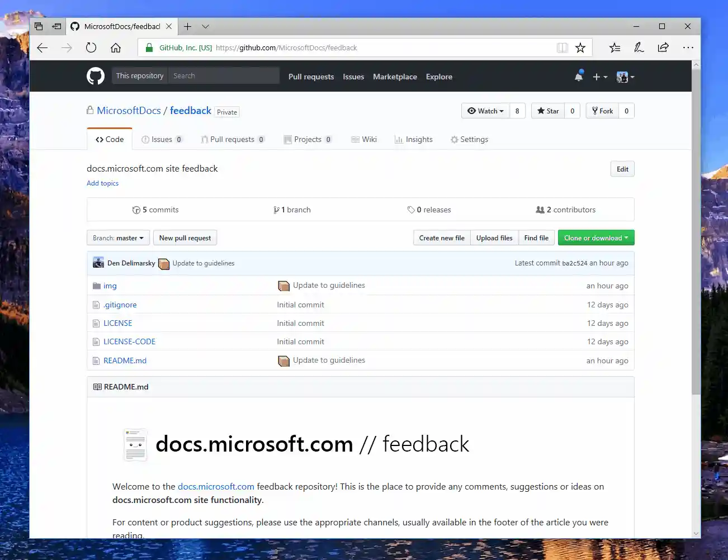This screenshot has height=560, width=728.
Task: Click the Share icon in Edge toolbar
Action: pyautogui.click(x=663, y=48)
